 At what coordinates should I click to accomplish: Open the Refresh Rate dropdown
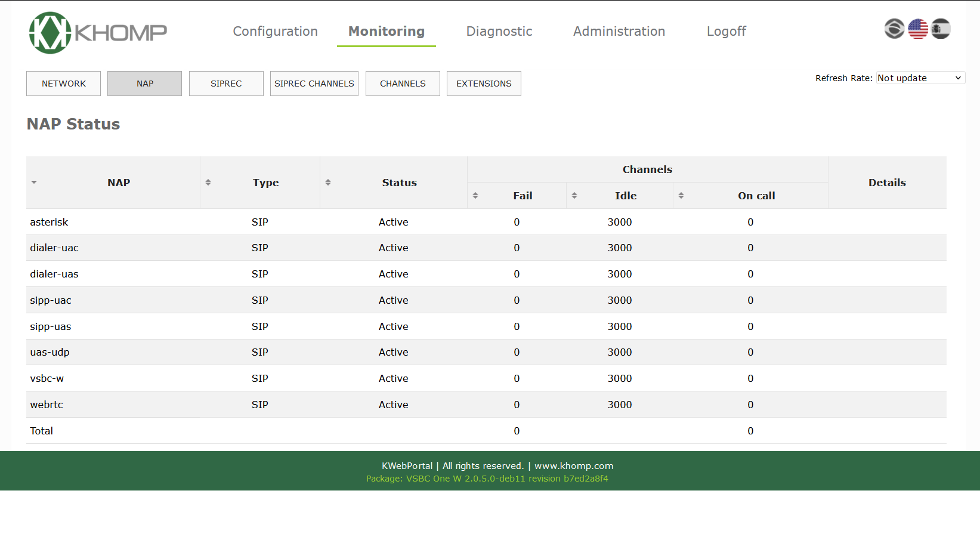point(920,78)
